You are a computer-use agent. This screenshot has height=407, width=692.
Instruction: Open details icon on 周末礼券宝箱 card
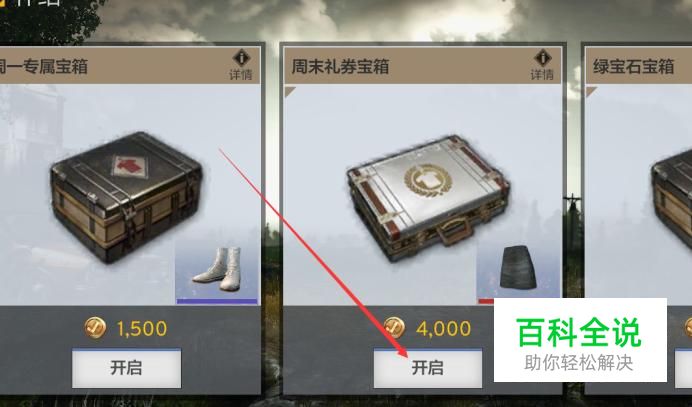(x=542, y=58)
